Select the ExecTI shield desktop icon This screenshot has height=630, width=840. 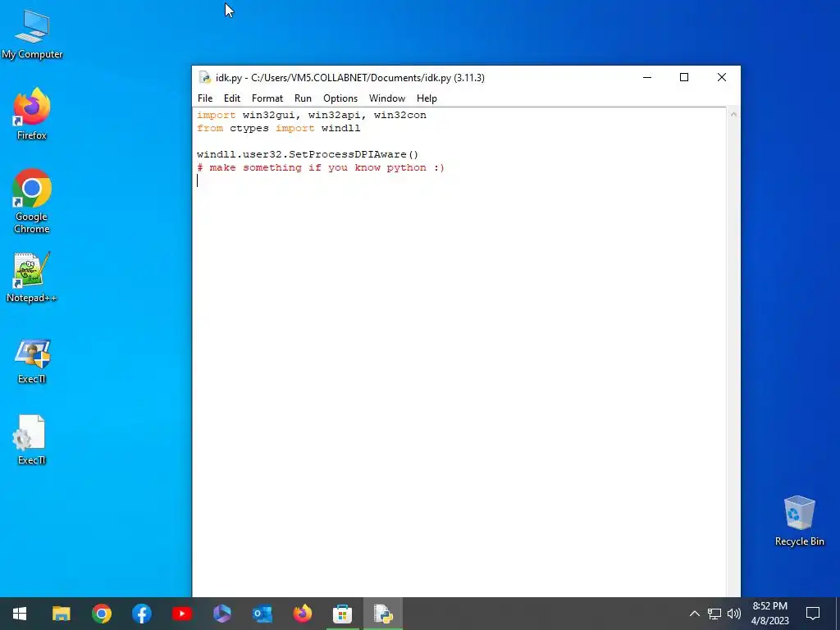click(32, 362)
